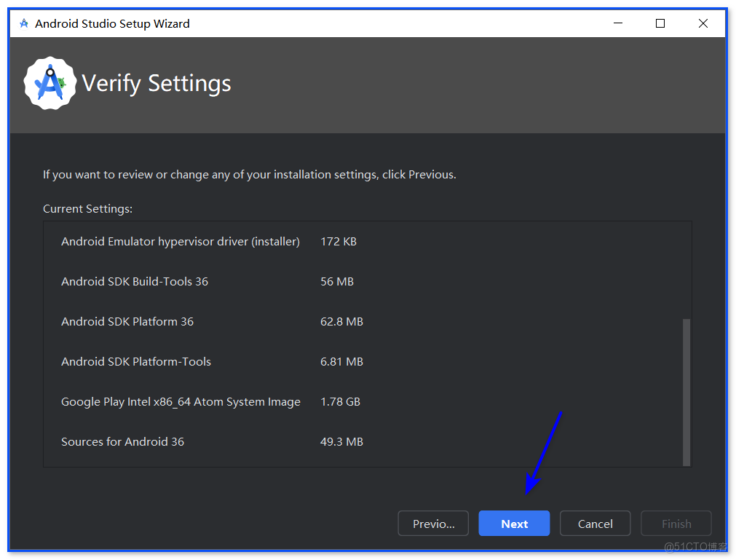
Task: Click the scrollbar in the settings list
Action: (x=684, y=391)
